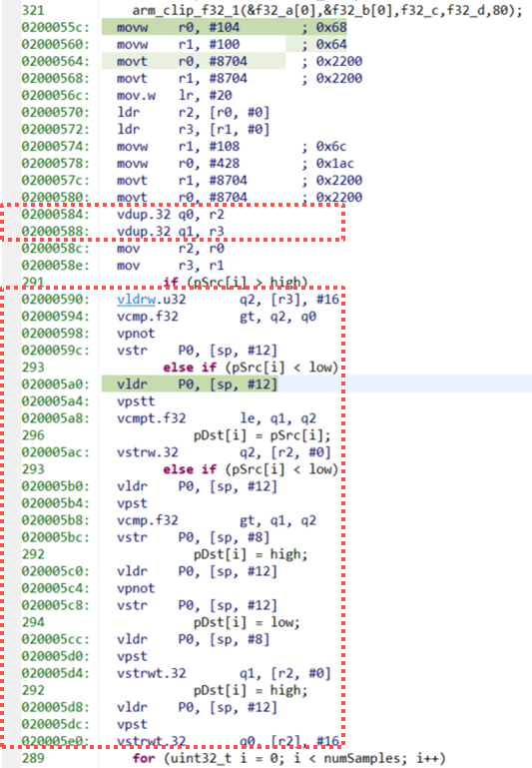Image resolution: width=532 pixels, height=768 pixels.
Task: Select 'vdup.32 q1, r3' instruction
Action: tap(171, 231)
